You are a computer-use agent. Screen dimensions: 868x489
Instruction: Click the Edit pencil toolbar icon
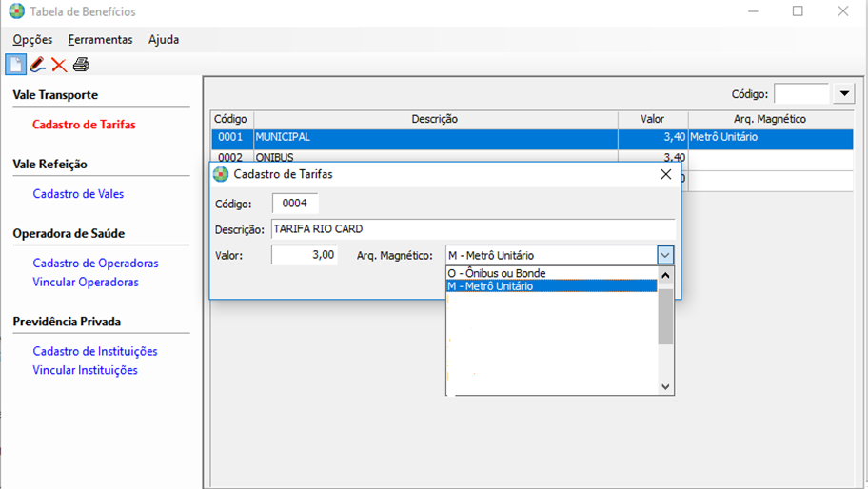point(37,65)
